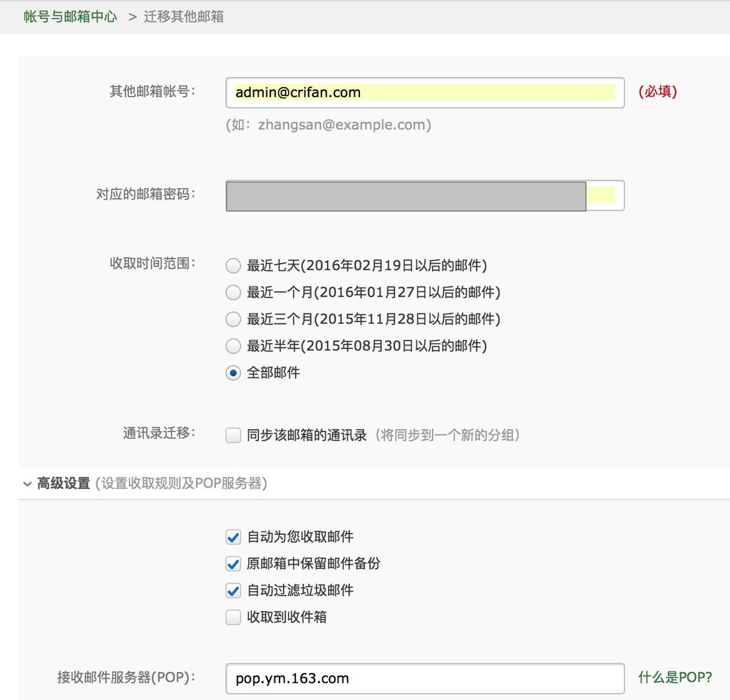Check 收取到收件箱 checkbox

click(233, 617)
